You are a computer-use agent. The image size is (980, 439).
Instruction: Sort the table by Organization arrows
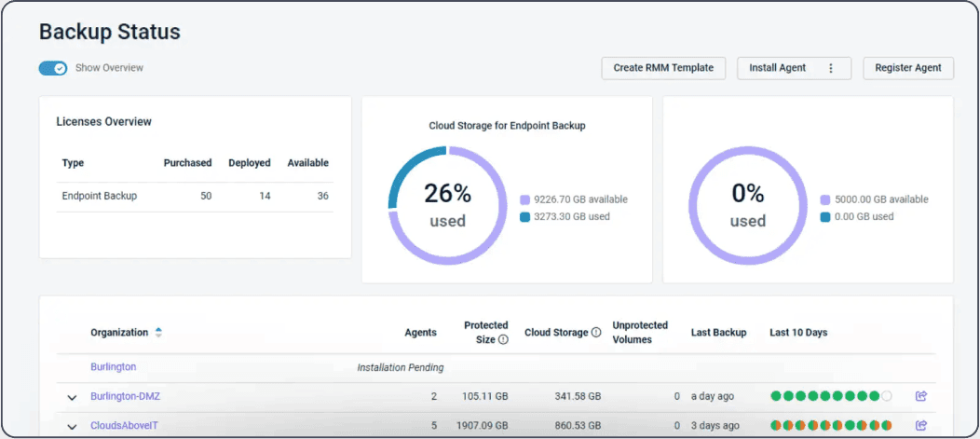coord(158,333)
